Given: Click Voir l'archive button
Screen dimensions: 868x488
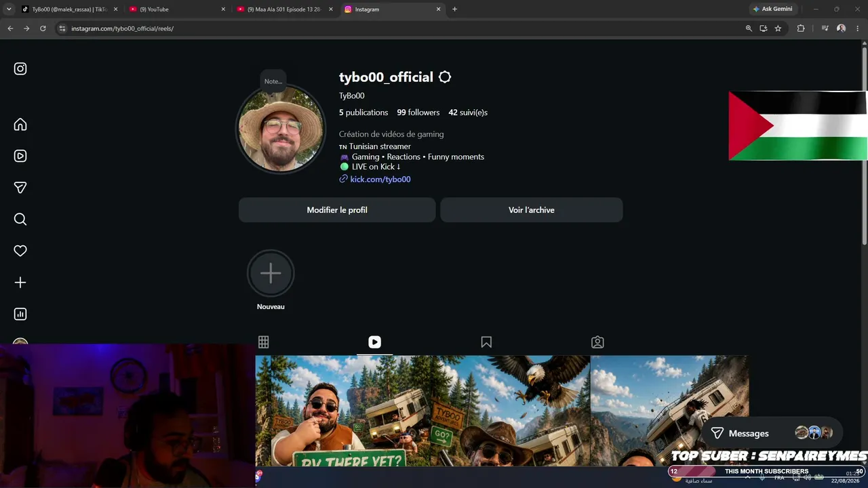Looking at the screenshot, I should (x=532, y=210).
